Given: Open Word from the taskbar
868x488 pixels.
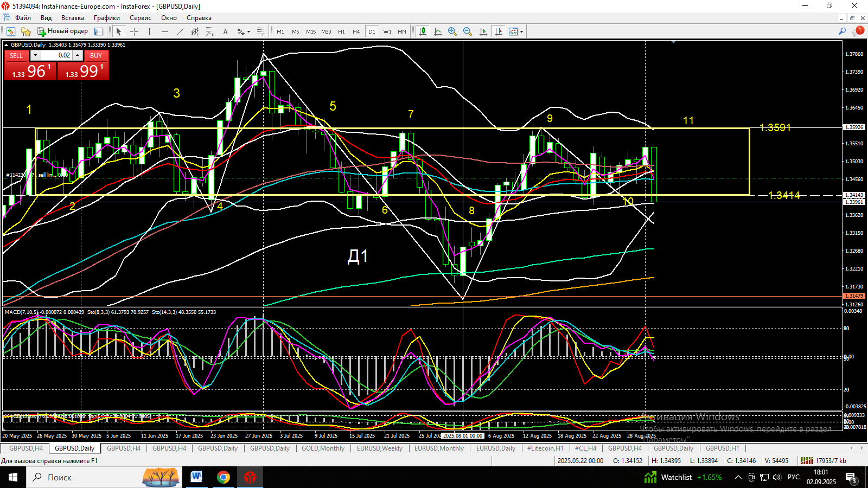Looking at the screenshot, I should pos(196,477).
